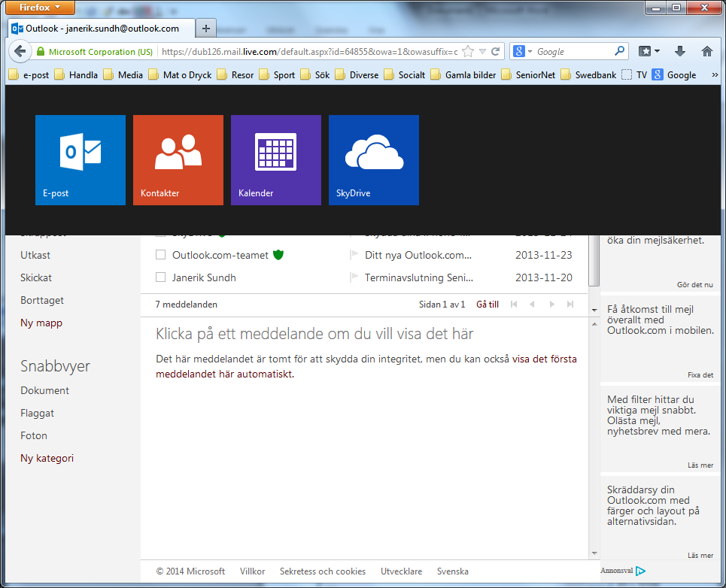This screenshot has height=588, width=726.
Task: Click the green shield next to Outlook.com-teamet
Action: click(278, 254)
